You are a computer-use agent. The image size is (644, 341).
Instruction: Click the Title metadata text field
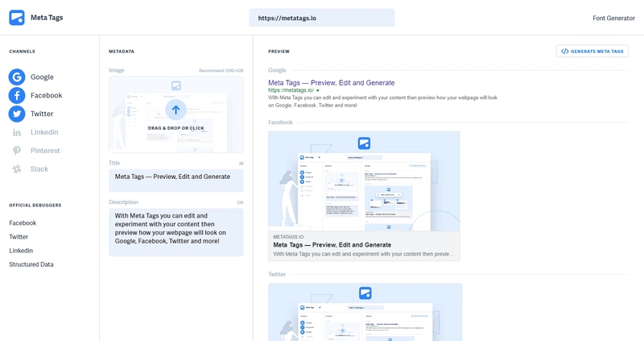(175, 181)
